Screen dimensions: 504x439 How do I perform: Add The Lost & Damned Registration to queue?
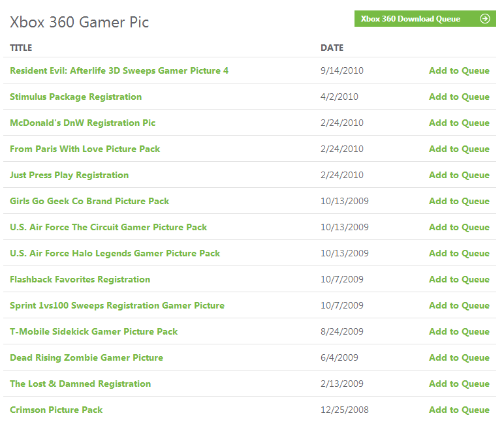(459, 384)
